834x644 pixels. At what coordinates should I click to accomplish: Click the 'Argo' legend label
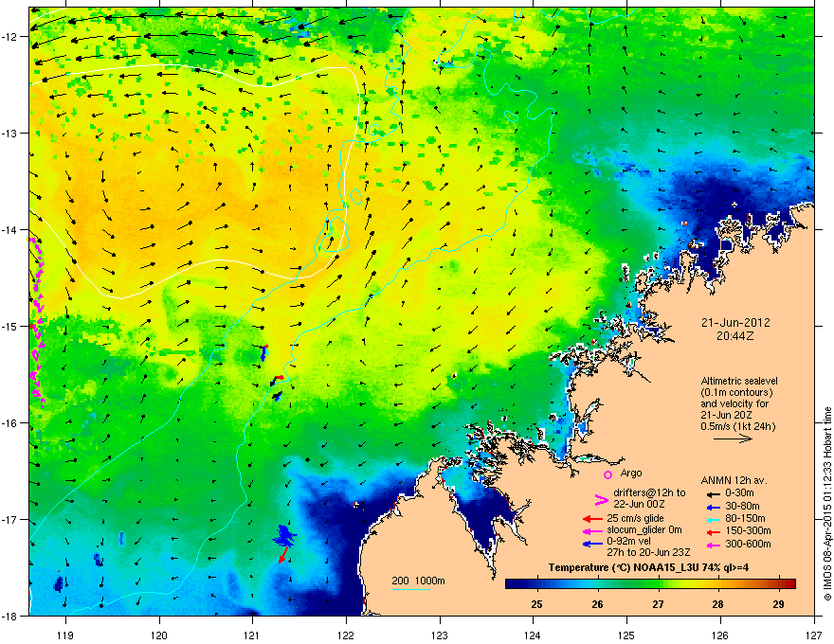pyautogui.click(x=631, y=473)
